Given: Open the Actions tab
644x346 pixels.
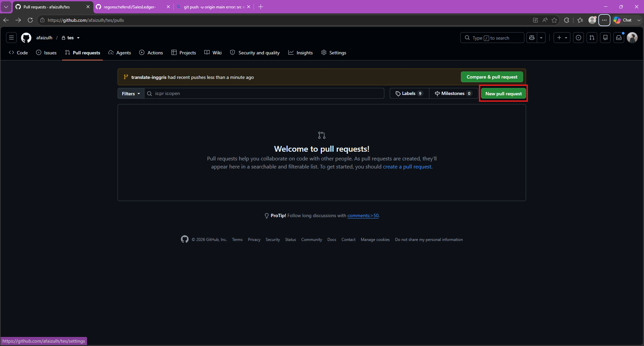Looking at the screenshot, I should [x=151, y=53].
